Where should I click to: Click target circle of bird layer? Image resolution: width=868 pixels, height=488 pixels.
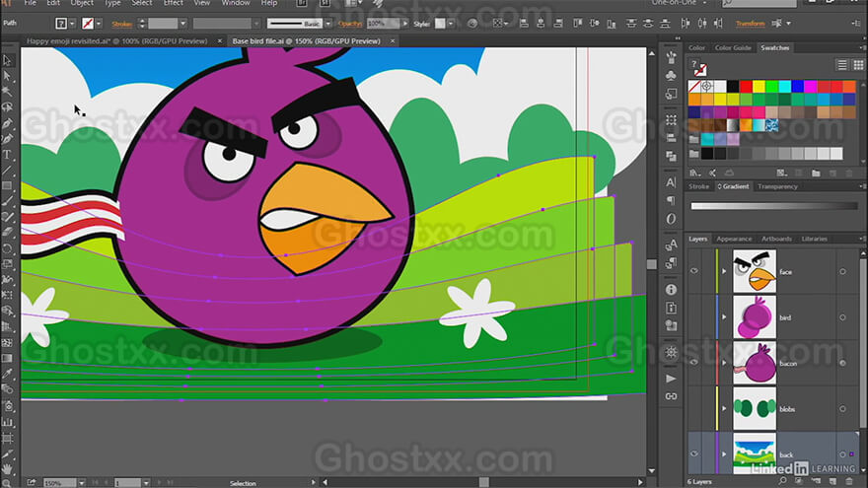[x=842, y=317]
